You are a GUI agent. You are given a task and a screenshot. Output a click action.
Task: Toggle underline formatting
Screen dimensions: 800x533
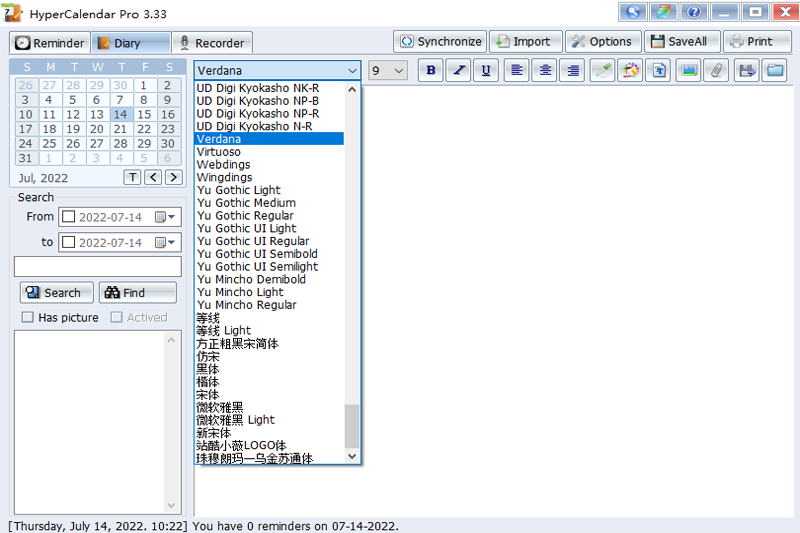click(486, 70)
